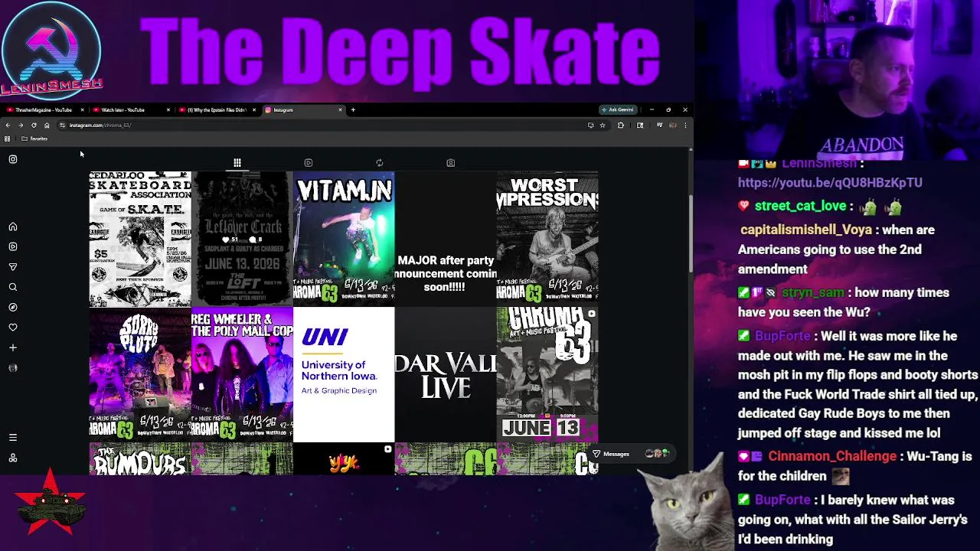This screenshot has width=980, height=551.
Task: Open the Explore compass icon
Action: click(13, 307)
